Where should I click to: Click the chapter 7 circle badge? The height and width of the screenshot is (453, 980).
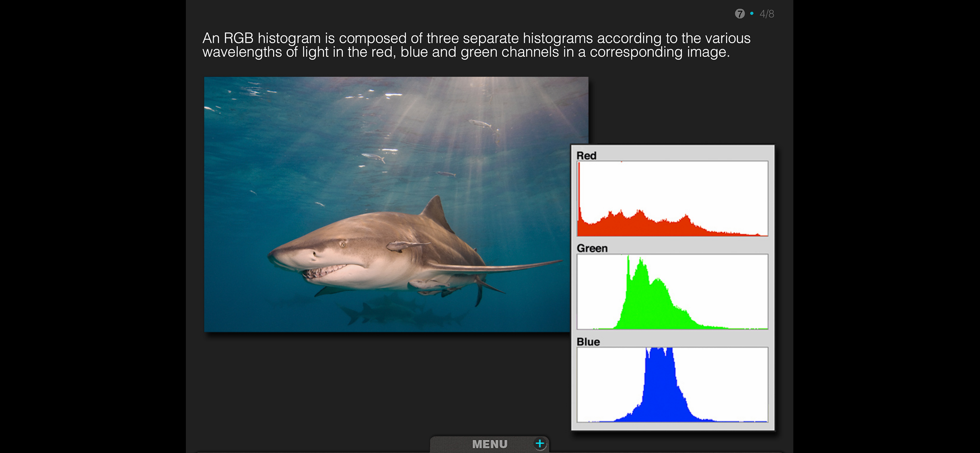click(739, 14)
